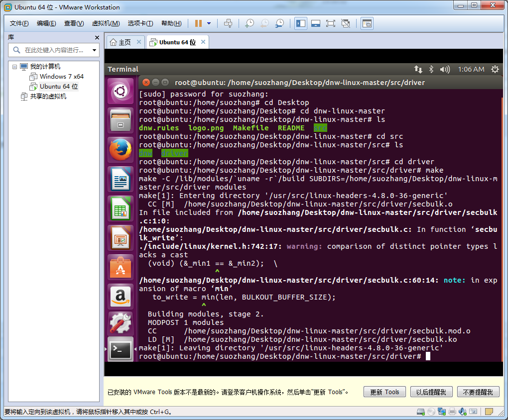
Task: Open the power options dropdown arrow
Action: (209, 23)
